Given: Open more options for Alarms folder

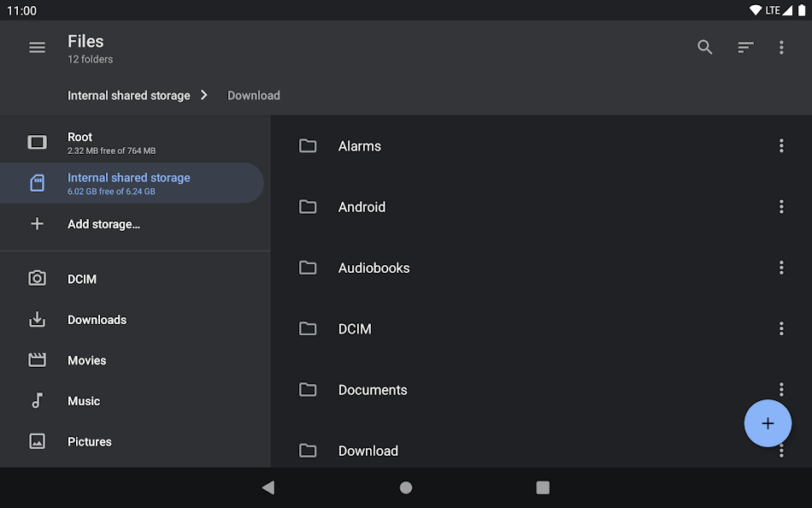Looking at the screenshot, I should (780, 146).
